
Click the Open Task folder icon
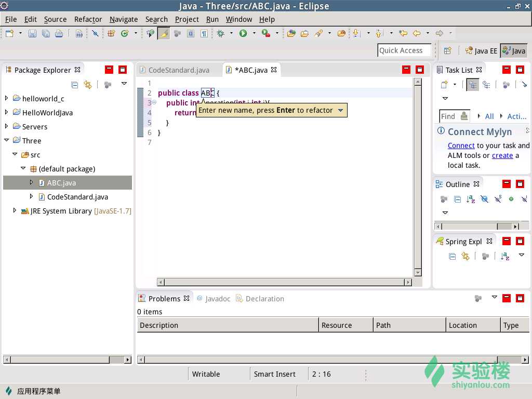(304, 33)
